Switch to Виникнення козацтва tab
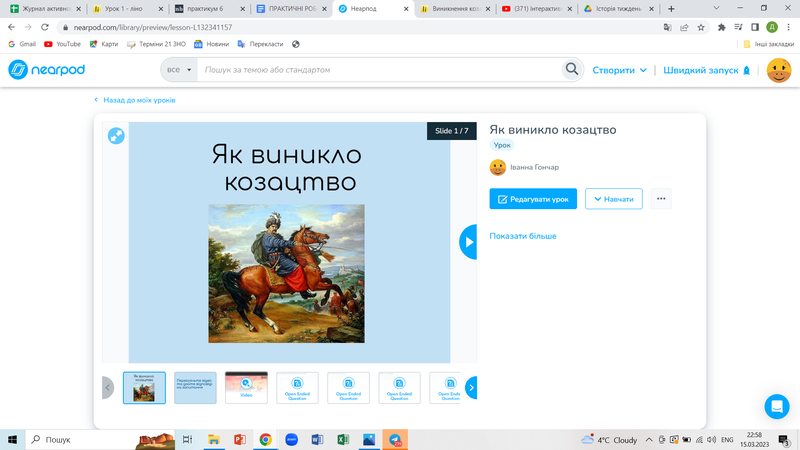The width and height of the screenshot is (800, 450). pos(455,9)
